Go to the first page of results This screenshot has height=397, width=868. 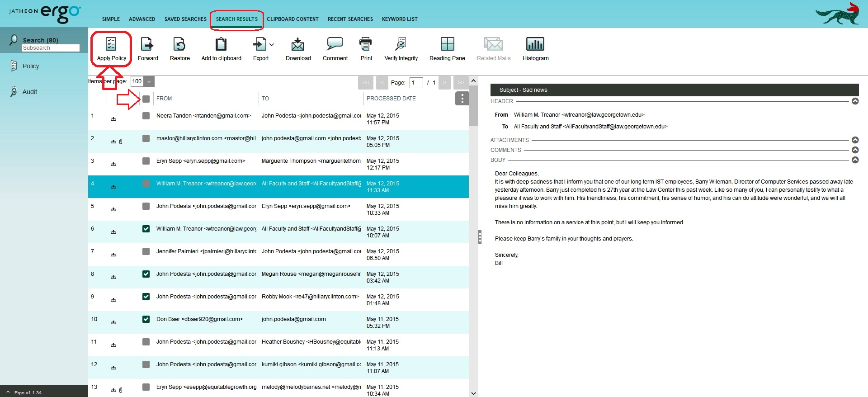(366, 83)
